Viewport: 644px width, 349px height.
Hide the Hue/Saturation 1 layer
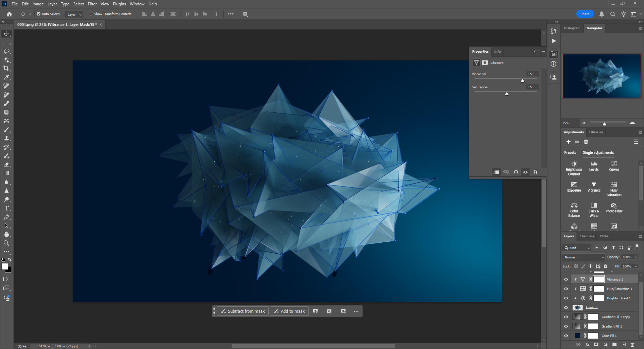(566, 289)
